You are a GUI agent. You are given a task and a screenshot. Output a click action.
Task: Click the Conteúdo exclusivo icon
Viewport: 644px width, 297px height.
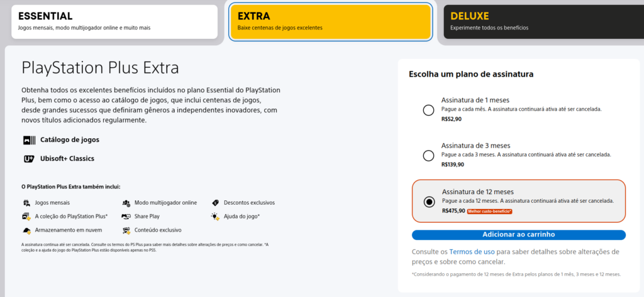pyautogui.click(x=127, y=230)
